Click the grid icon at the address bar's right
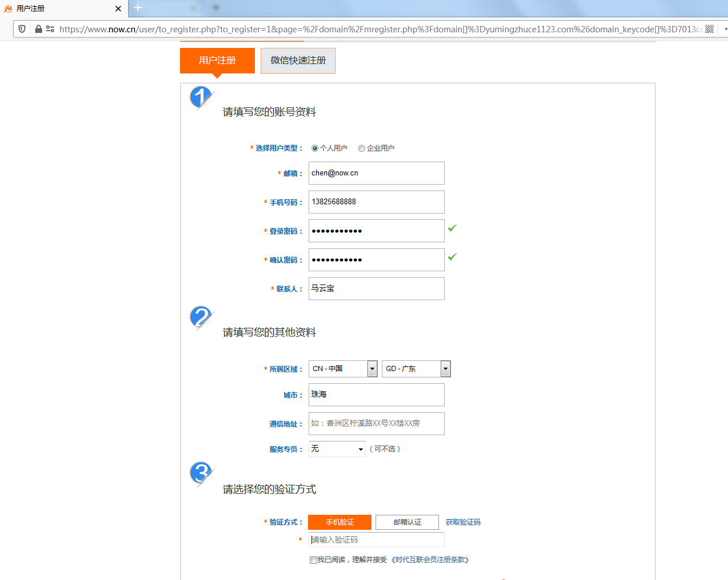 709,28
